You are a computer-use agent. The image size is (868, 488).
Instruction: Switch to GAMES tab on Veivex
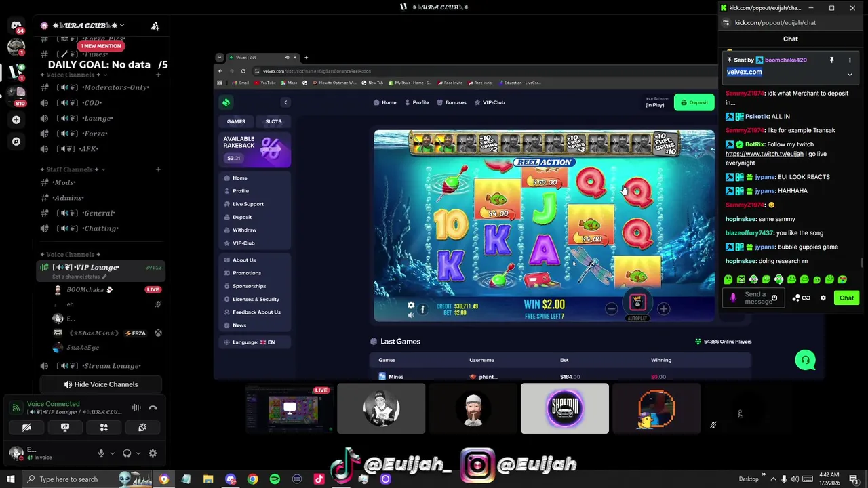pyautogui.click(x=236, y=121)
